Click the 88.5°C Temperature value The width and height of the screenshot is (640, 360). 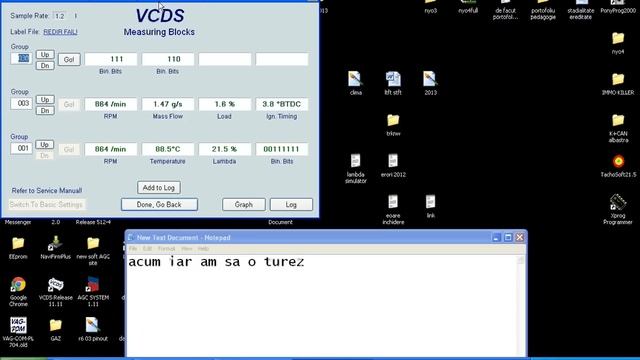click(168, 149)
